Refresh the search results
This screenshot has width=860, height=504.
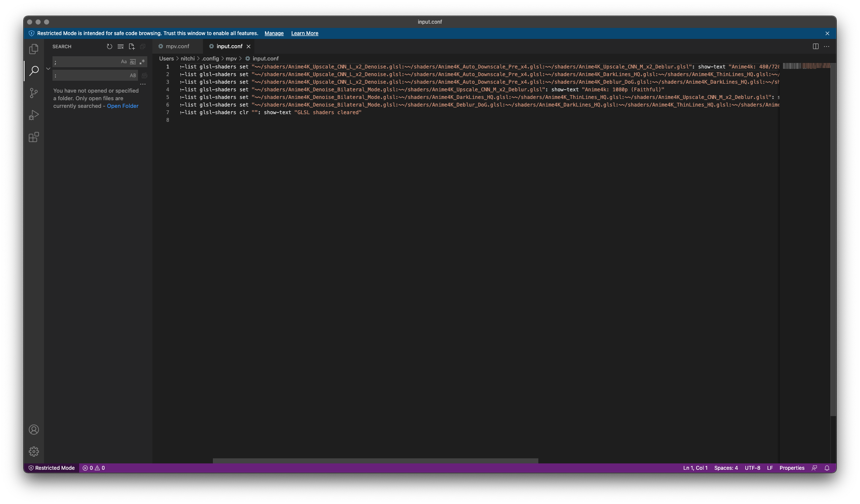(110, 47)
